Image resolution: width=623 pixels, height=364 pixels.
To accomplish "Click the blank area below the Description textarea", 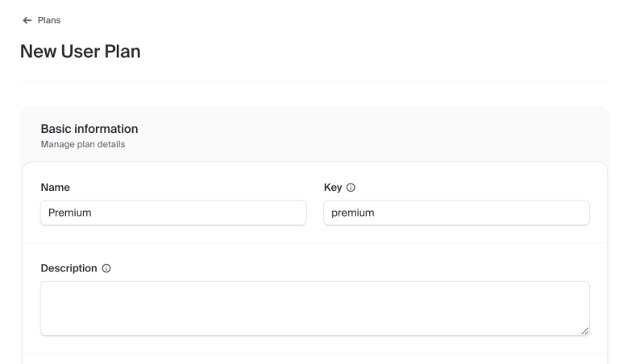I will (314, 344).
